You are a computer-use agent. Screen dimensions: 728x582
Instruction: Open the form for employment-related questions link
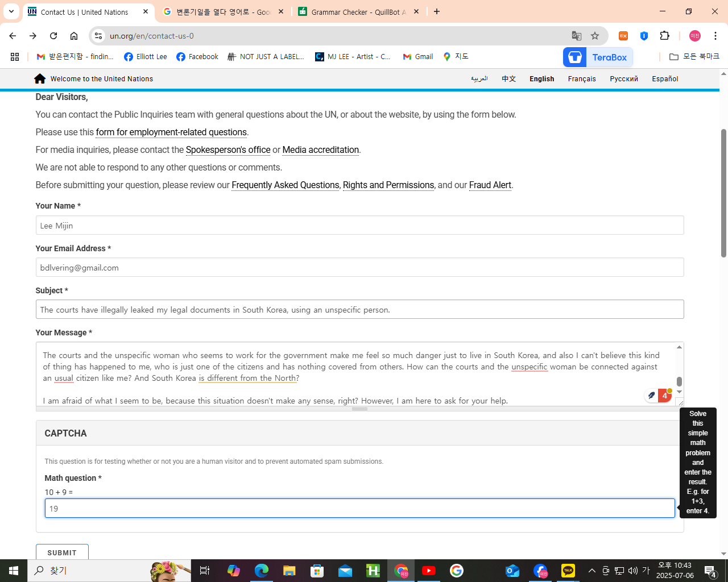pos(171,132)
